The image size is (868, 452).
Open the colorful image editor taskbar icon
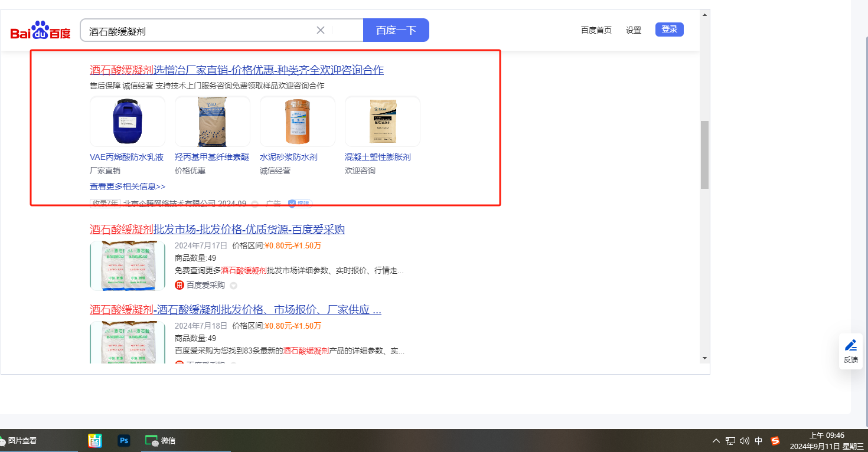[x=95, y=441]
